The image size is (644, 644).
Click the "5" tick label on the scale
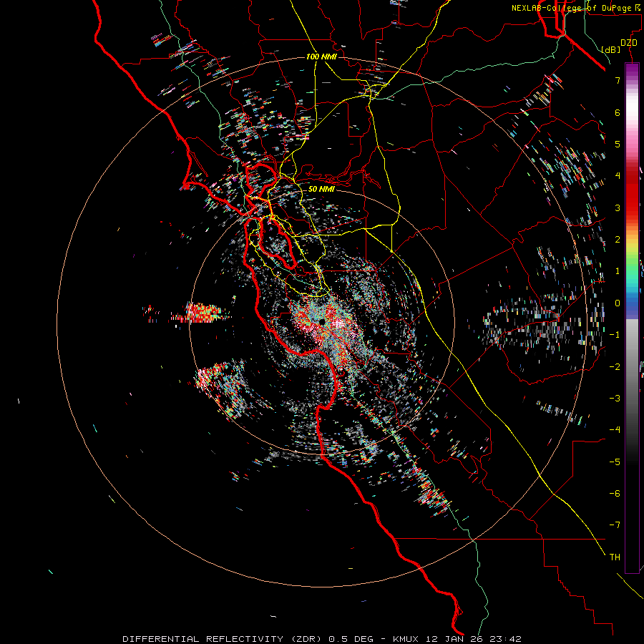pyautogui.click(x=618, y=144)
